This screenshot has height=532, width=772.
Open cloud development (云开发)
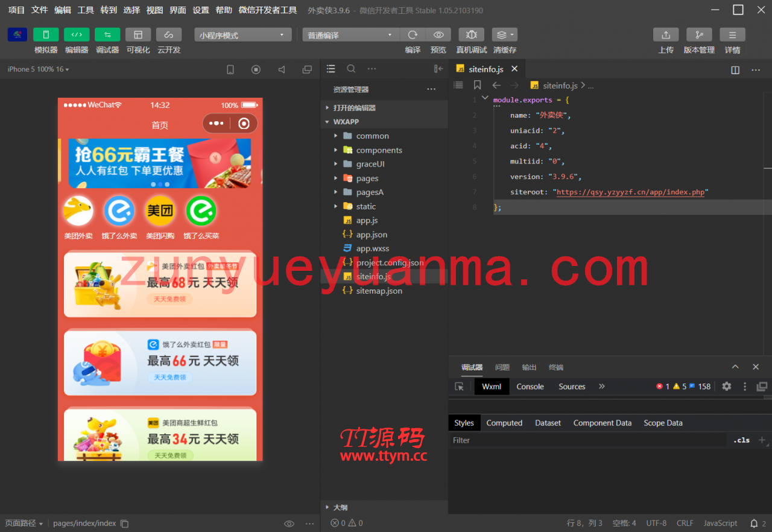point(169,35)
